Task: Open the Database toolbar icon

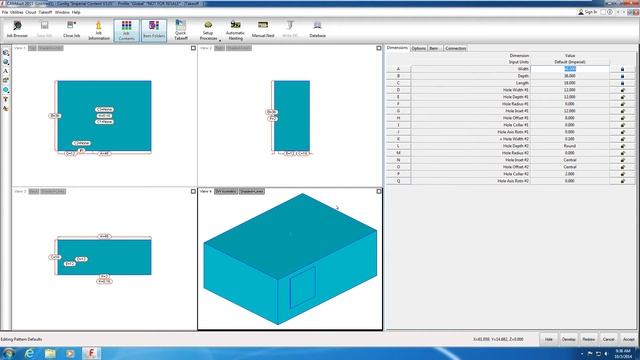Action: pos(317,30)
